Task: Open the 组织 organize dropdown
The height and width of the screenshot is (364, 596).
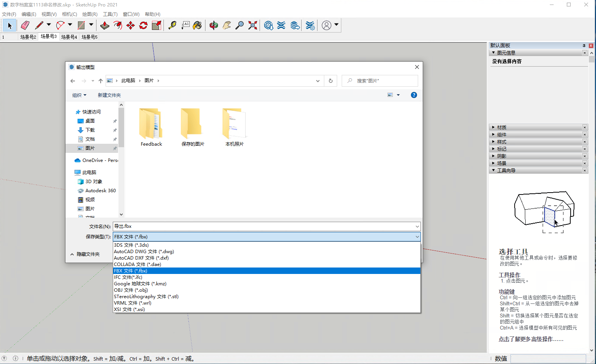Action: pyautogui.click(x=79, y=95)
